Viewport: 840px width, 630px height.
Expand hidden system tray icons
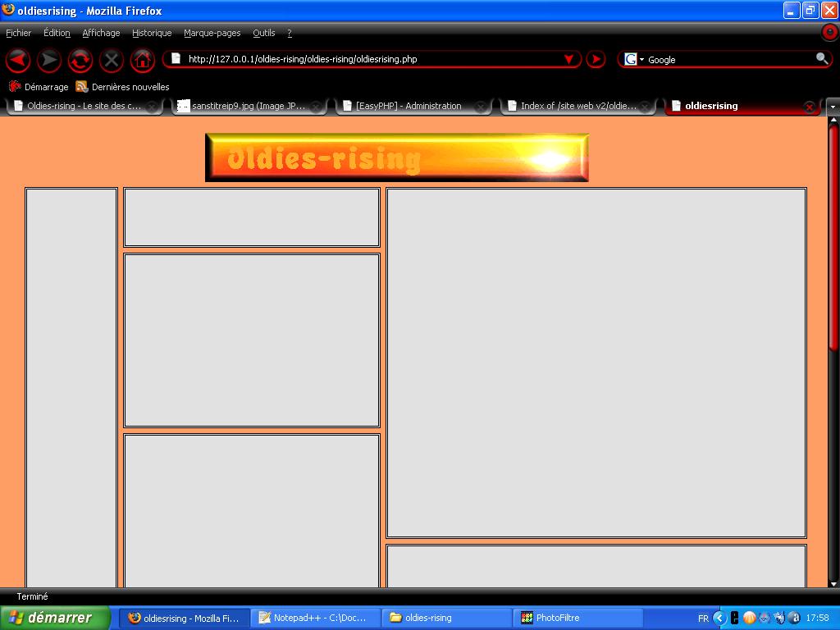719,618
